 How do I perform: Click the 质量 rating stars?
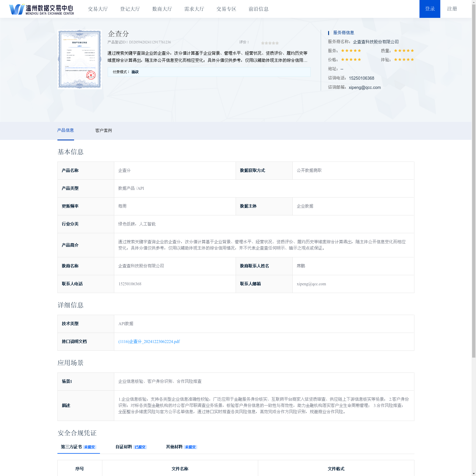[x=404, y=51]
